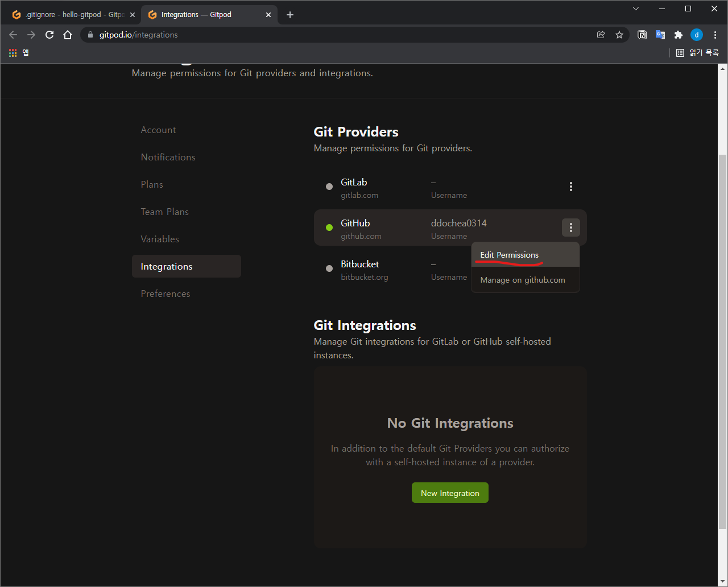This screenshot has width=728, height=587.
Task: Click username ddochea0314
Action: [459, 223]
